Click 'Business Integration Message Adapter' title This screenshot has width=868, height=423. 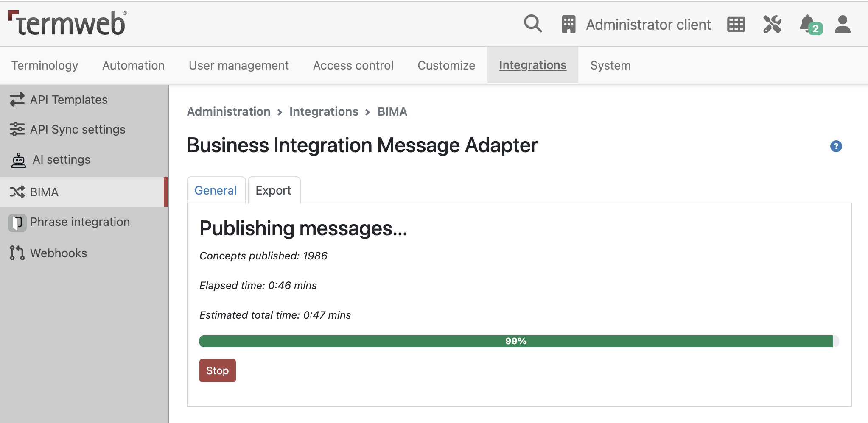tap(362, 145)
